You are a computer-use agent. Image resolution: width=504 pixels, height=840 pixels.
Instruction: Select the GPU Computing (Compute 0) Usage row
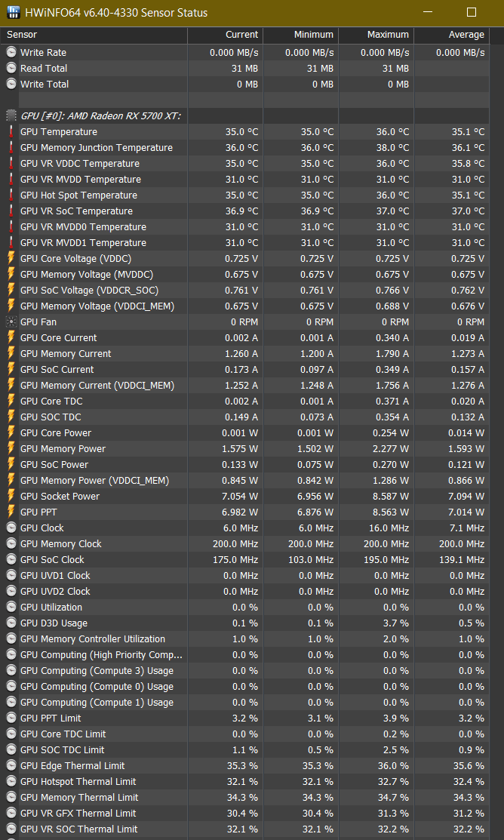(244, 687)
